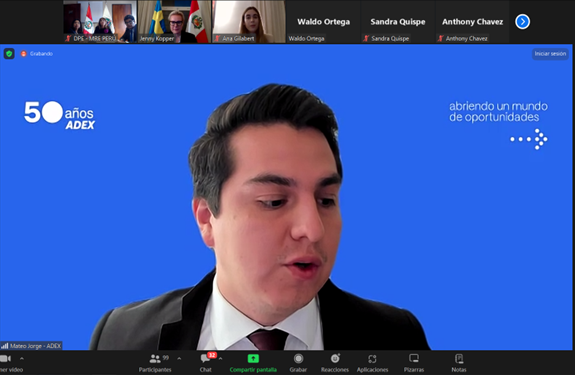Click the participant count 99
Image resolution: width=575 pixels, height=375 pixels.
click(166, 357)
